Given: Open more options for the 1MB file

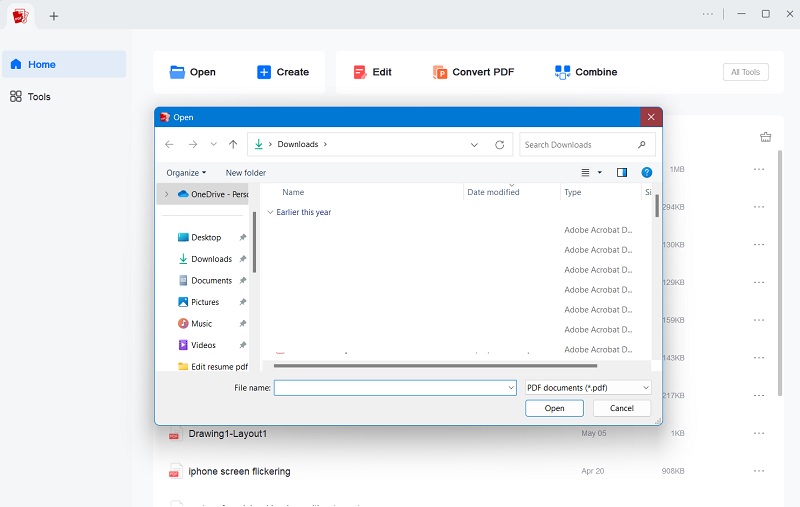Looking at the screenshot, I should click(x=759, y=169).
